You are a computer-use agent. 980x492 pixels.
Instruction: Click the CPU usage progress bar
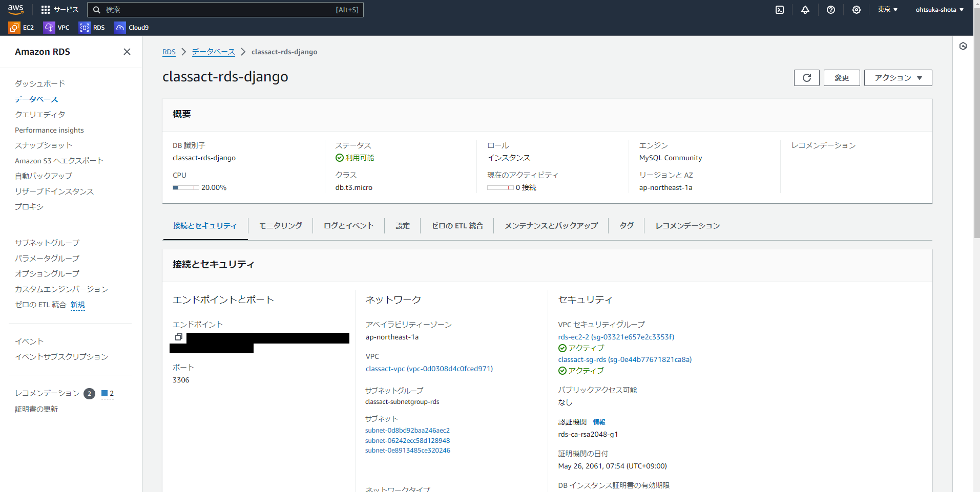[x=186, y=188]
